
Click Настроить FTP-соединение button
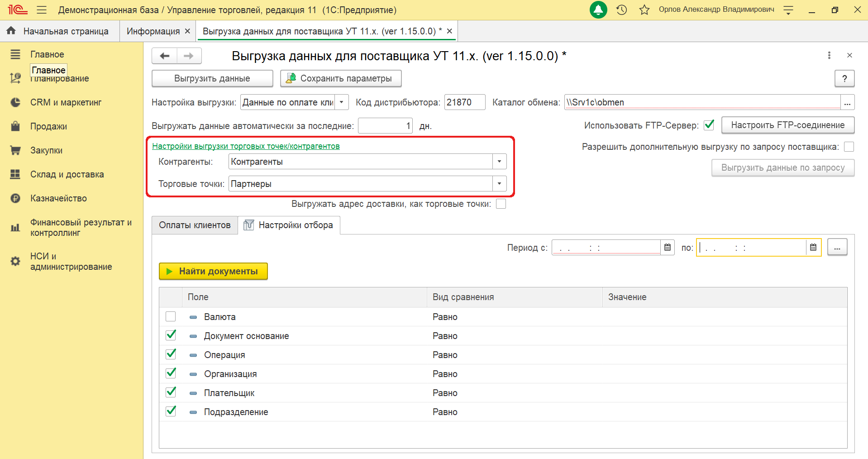[x=788, y=125]
